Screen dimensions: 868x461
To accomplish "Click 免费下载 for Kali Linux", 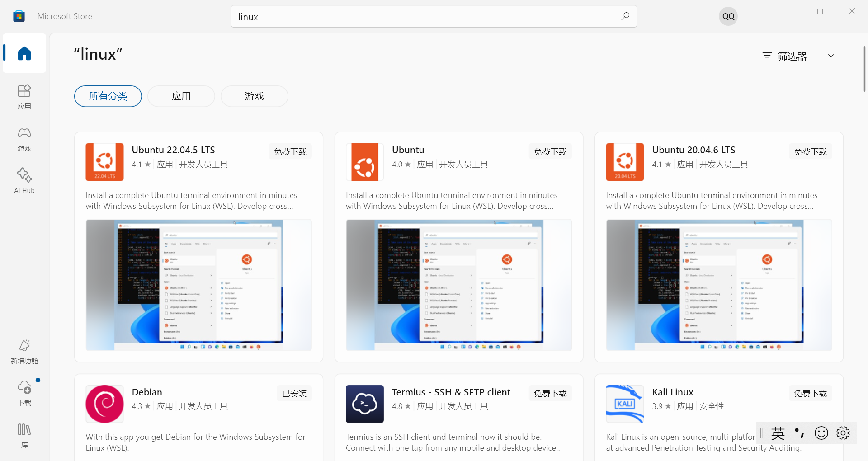I will pyautogui.click(x=811, y=393).
